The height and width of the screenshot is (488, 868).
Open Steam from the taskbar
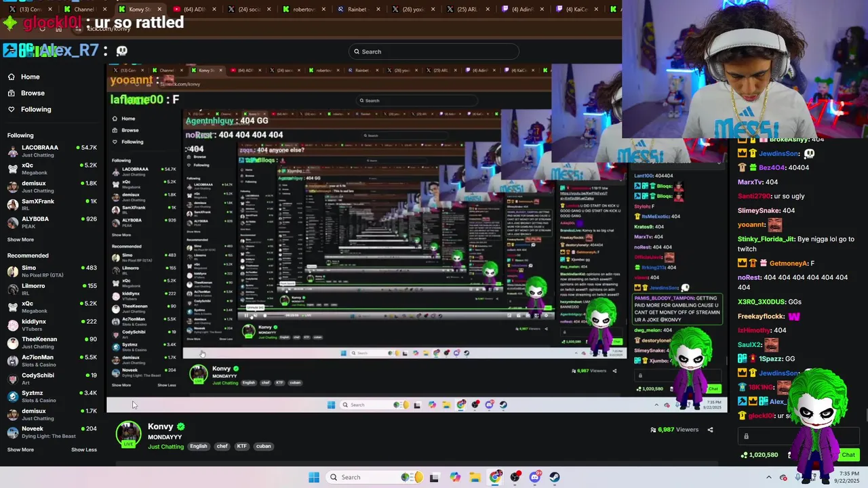555,477
